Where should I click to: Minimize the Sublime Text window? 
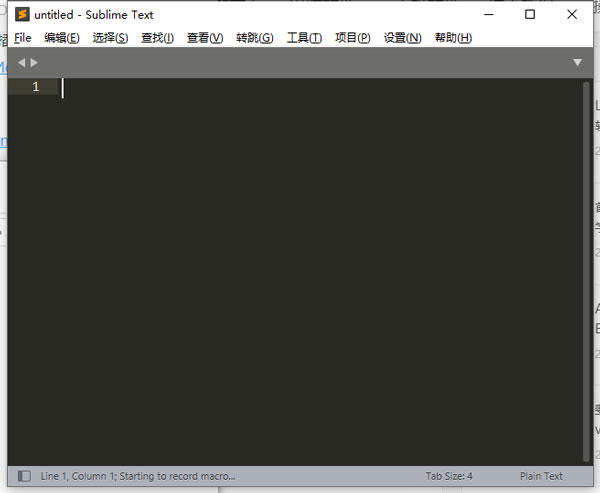[x=489, y=15]
